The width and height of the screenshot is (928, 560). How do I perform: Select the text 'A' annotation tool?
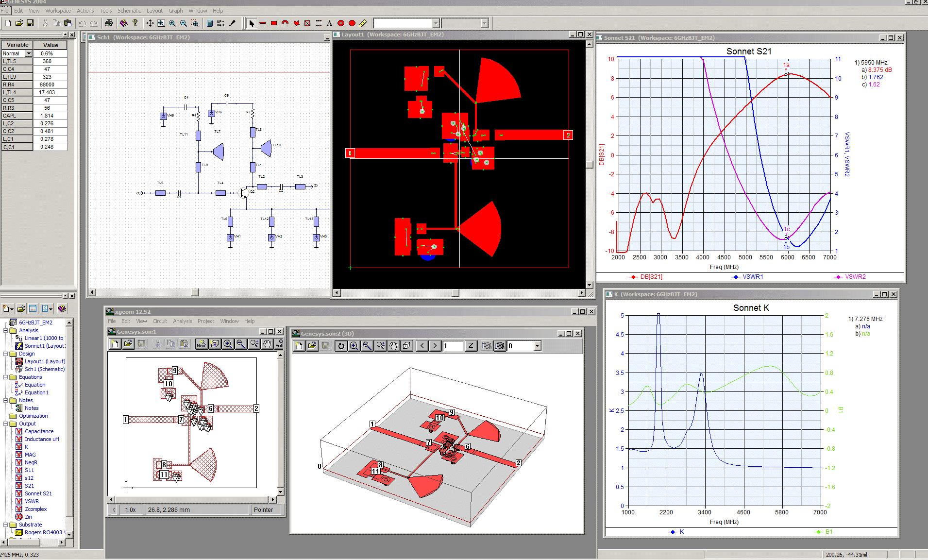click(x=329, y=23)
